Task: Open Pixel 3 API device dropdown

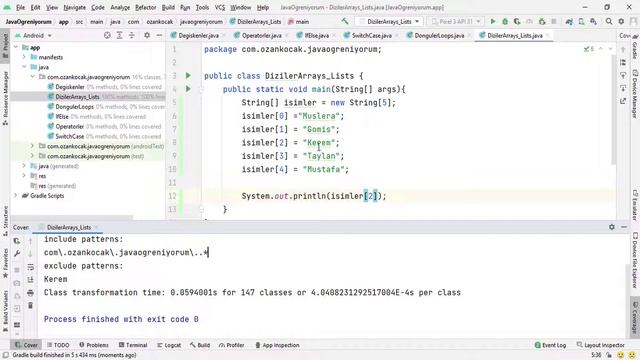Action: point(456,21)
